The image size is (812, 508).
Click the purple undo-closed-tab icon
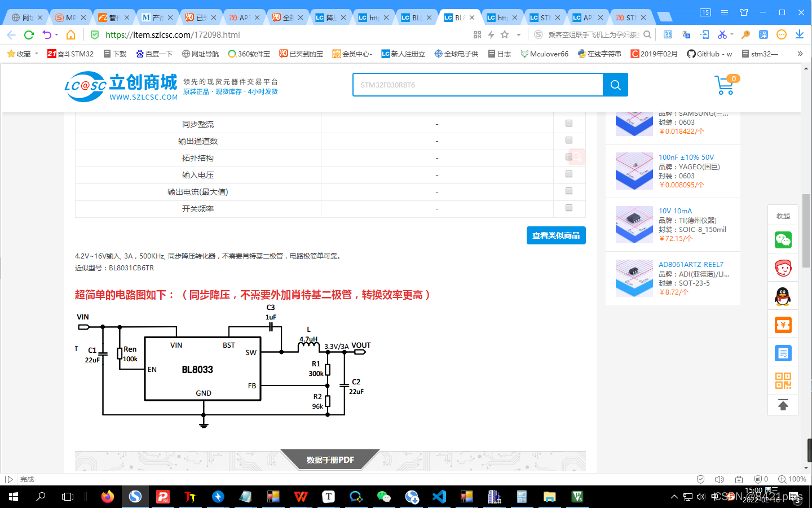pos(47,35)
